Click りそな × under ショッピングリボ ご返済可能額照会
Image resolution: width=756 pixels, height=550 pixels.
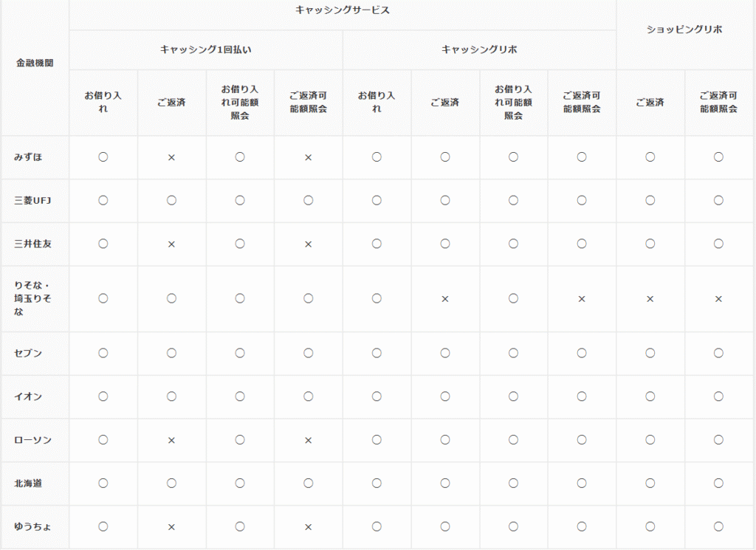click(719, 299)
